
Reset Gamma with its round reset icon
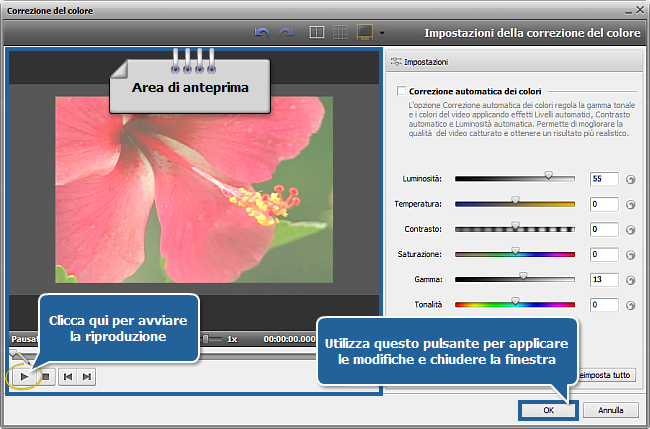(x=630, y=280)
